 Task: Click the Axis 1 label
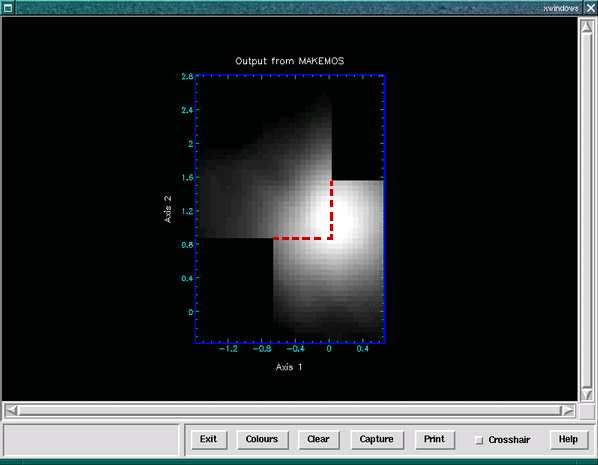(289, 367)
